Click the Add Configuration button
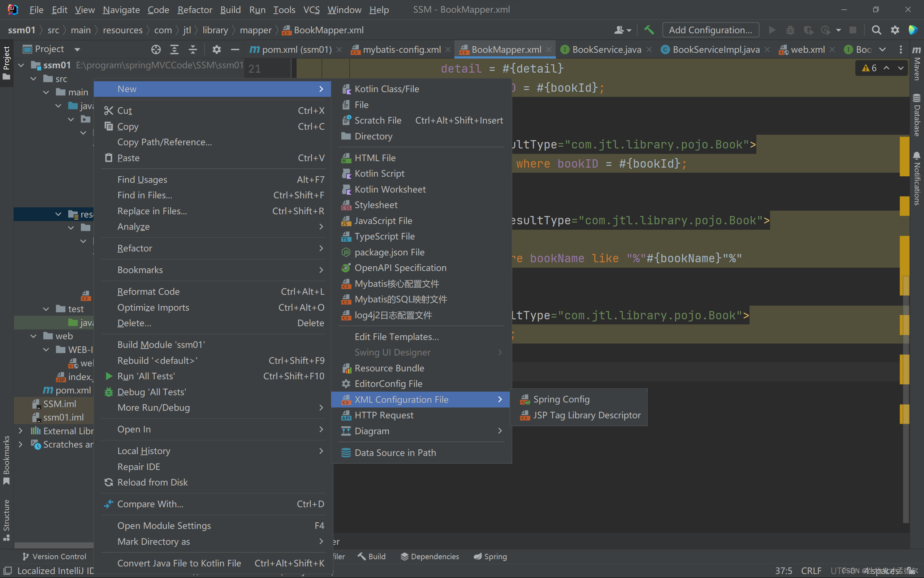Image resolution: width=924 pixels, height=578 pixels. [x=710, y=30]
